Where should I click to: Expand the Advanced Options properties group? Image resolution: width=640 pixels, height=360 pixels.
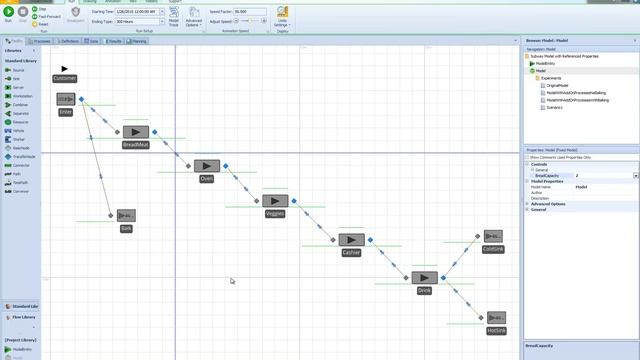point(527,204)
